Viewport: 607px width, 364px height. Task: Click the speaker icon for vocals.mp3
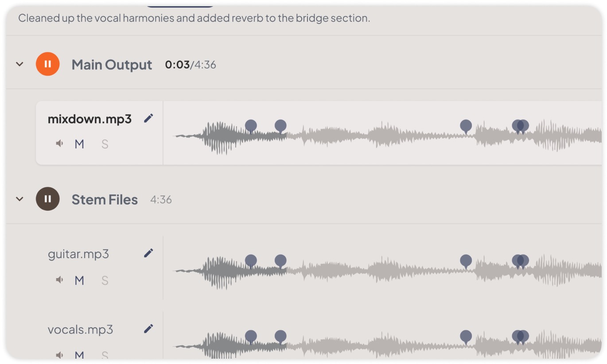tap(59, 355)
